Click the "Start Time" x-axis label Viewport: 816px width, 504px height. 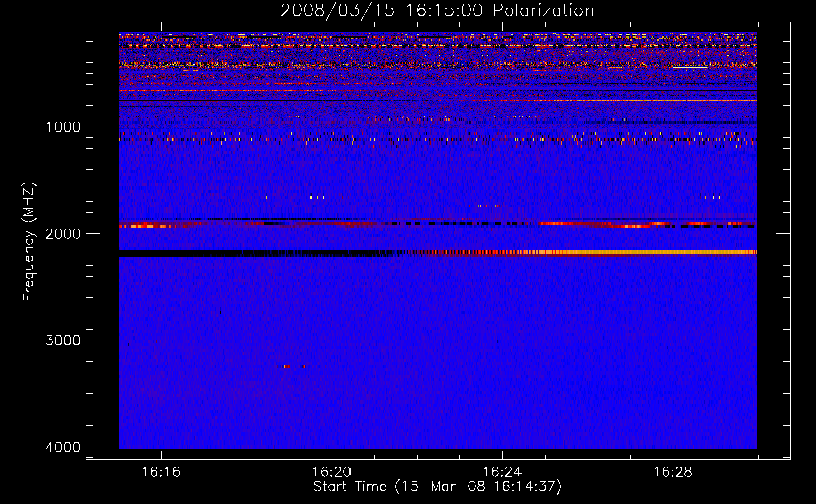click(x=437, y=487)
